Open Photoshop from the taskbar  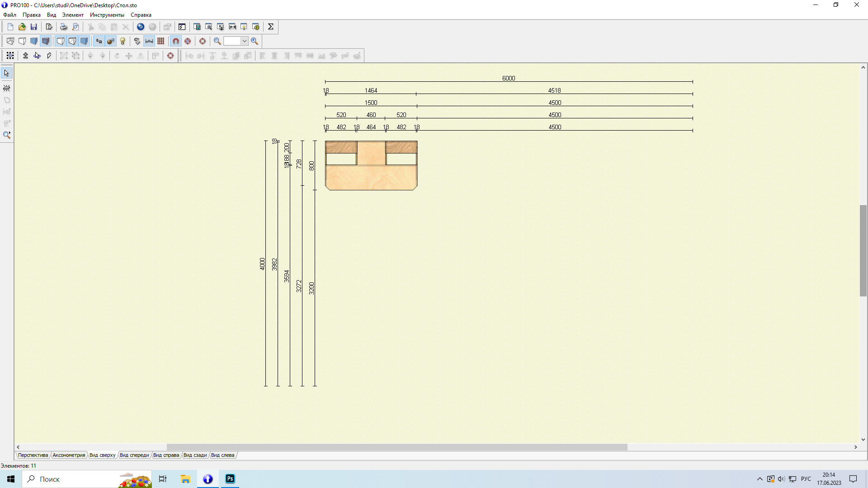[230, 479]
